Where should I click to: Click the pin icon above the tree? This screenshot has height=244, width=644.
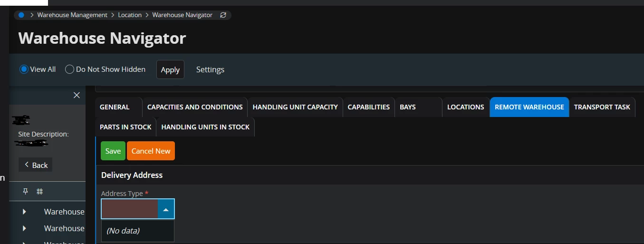[26, 191]
